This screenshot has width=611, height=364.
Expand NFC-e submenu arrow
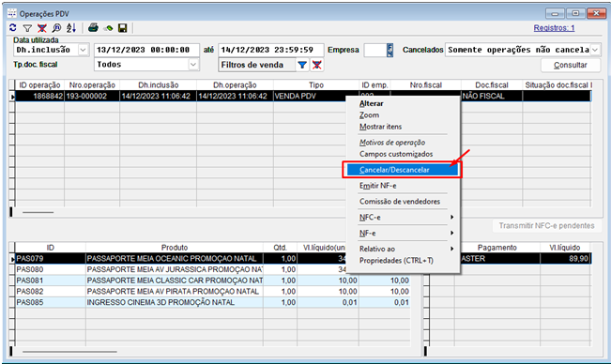tap(451, 217)
